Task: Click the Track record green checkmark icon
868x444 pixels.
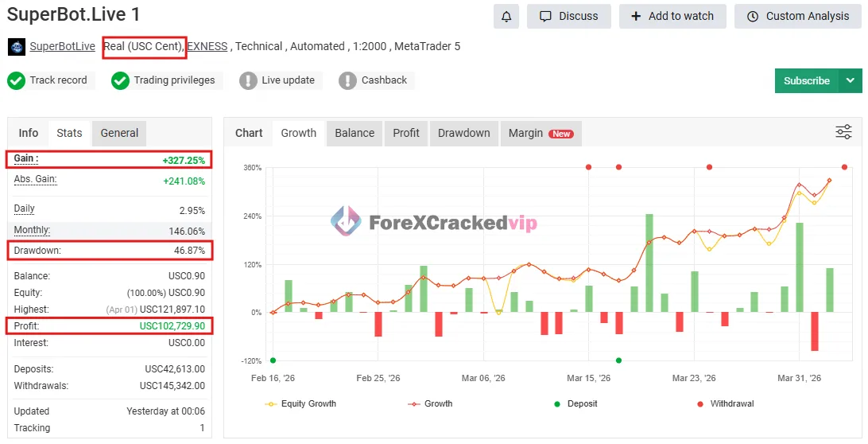Action: click(x=16, y=80)
